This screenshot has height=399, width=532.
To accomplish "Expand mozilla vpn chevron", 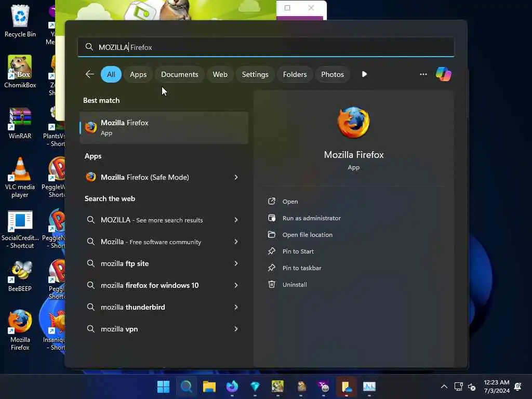I will click(x=236, y=329).
